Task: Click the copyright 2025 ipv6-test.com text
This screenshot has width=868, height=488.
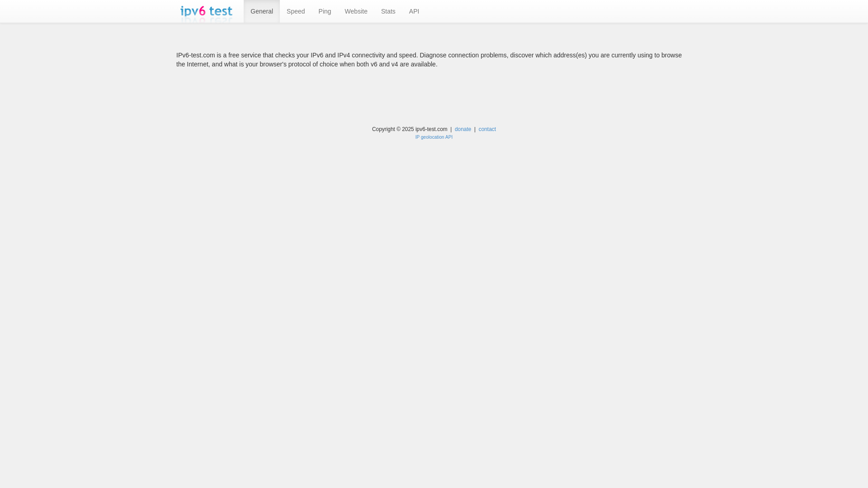Action: [410, 129]
